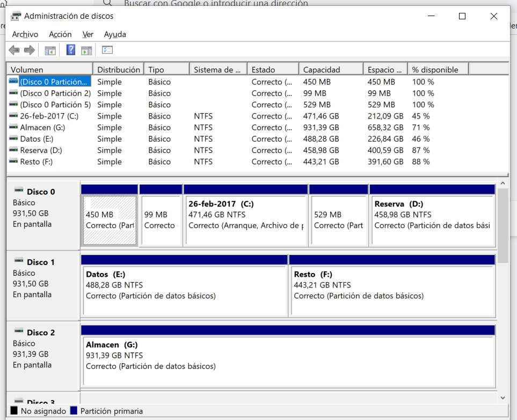Select the Disco 0 drive icon
517x420 pixels.
point(19,191)
